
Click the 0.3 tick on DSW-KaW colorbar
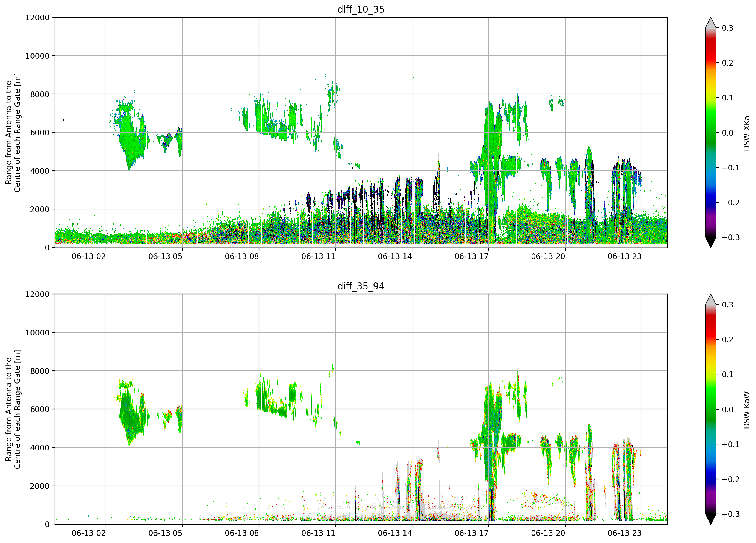[727, 305]
